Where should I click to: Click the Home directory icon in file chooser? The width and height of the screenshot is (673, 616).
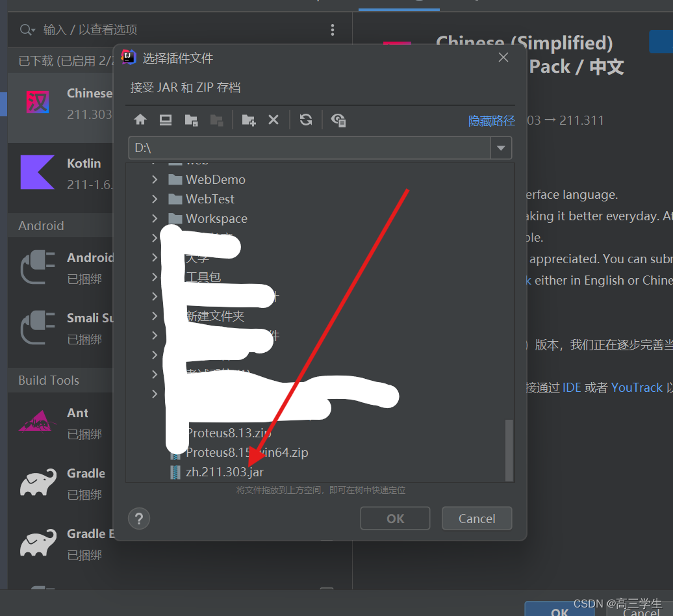[x=140, y=120]
